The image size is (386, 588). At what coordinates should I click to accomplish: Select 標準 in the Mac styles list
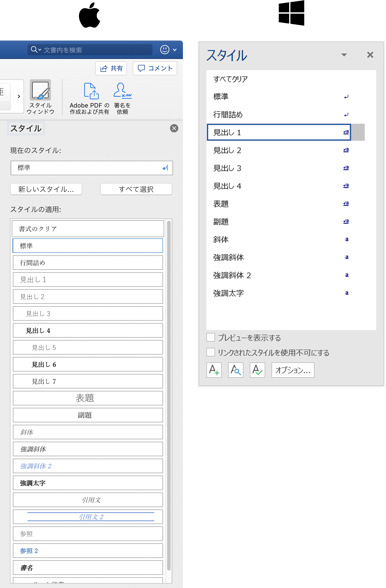88,246
